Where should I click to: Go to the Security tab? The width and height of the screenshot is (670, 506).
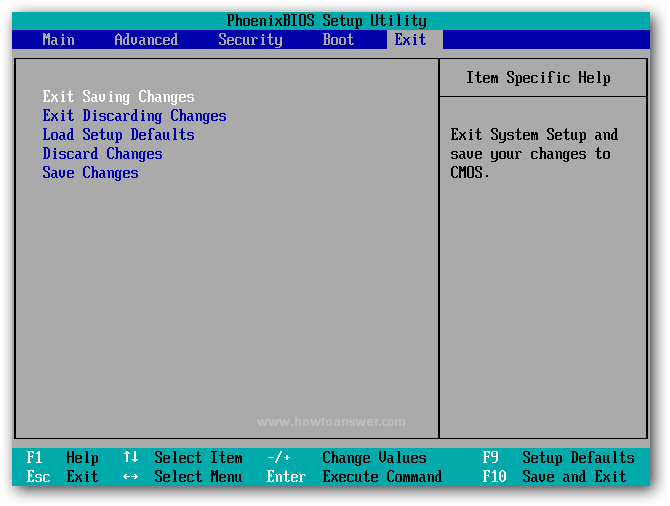(x=250, y=40)
